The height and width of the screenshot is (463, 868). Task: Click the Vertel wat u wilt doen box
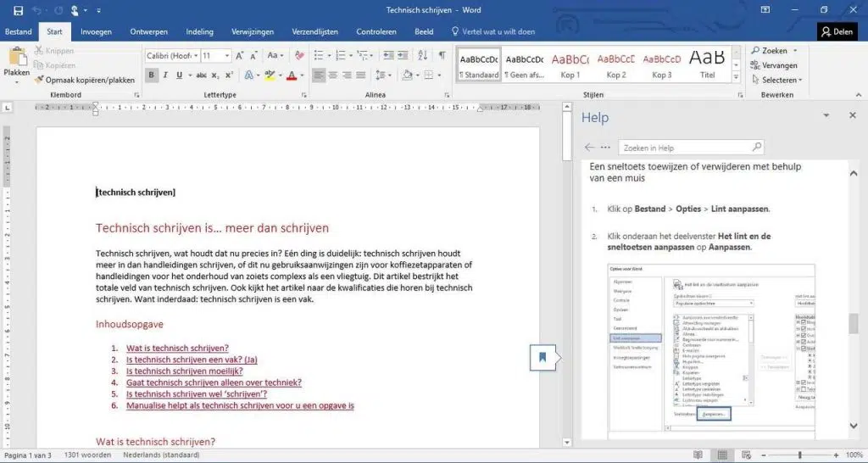tap(493, 31)
